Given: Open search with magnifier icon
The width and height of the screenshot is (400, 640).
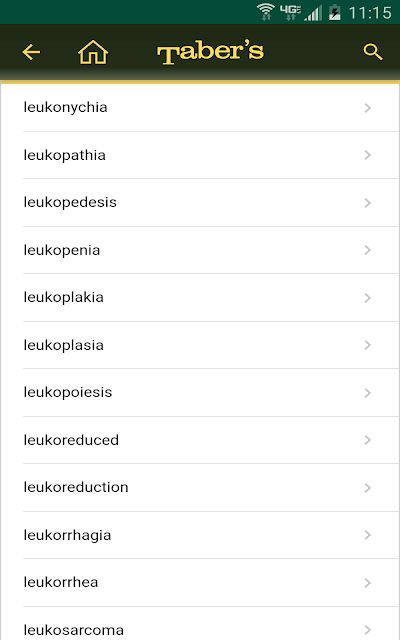Looking at the screenshot, I should [x=373, y=52].
